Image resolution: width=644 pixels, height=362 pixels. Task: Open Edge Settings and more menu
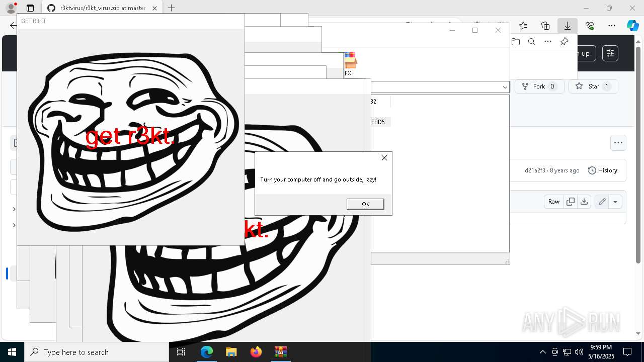(x=612, y=26)
